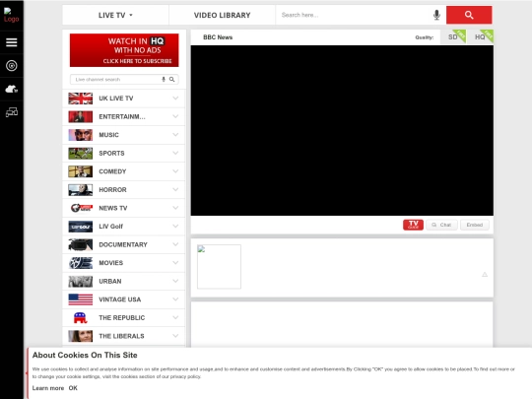Click magnifier in live channel search
The height and width of the screenshot is (399, 532).
pos(172,79)
